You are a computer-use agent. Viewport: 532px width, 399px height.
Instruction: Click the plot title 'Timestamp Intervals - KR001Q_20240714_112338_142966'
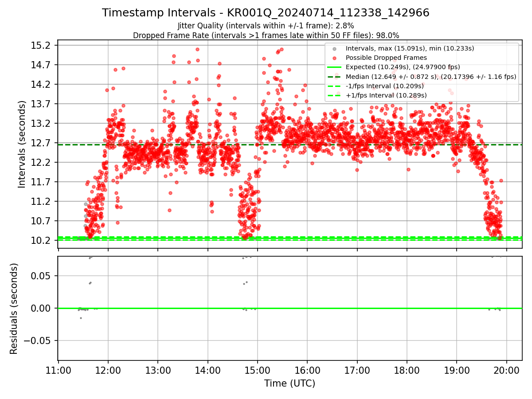(x=266, y=13)
